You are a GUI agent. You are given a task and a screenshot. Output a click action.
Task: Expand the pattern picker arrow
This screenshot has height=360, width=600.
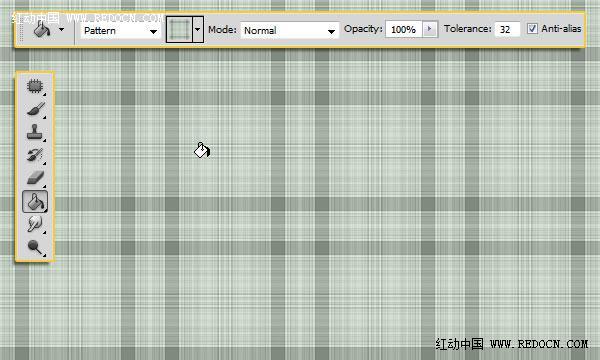197,29
